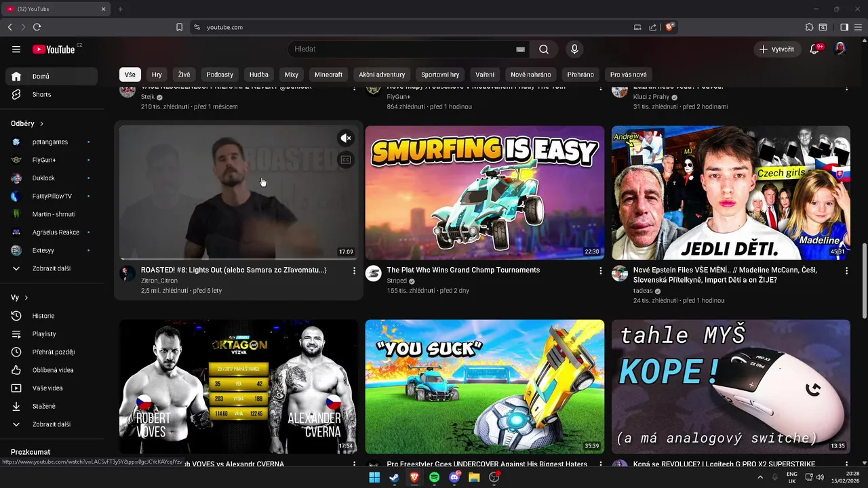This screenshot has width=868, height=488.
Task: Open tadeas channel avatar
Action: coord(620,273)
